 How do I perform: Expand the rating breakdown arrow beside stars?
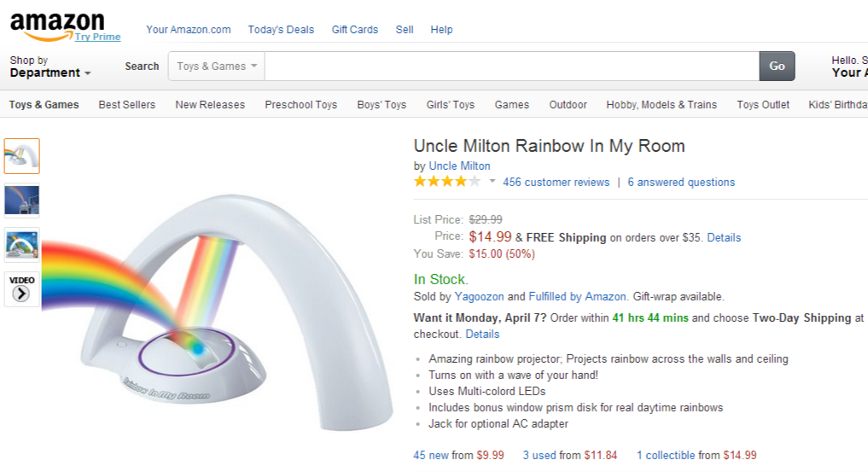point(492,182)
